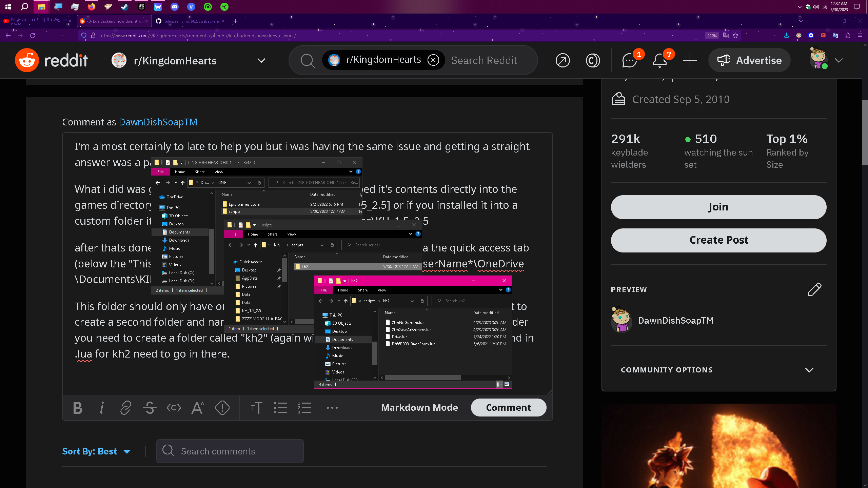
Task: Apply strikethrough formatting
Action: (x=150, y=408)
